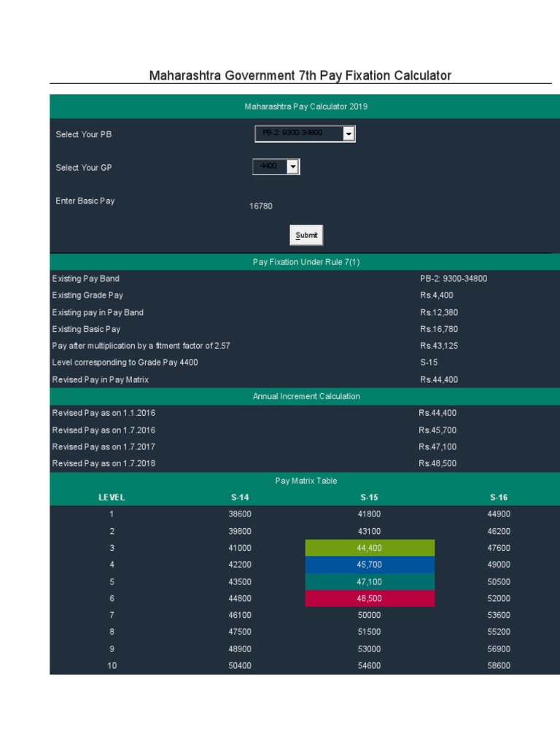Click the red highlighted 48,500 cell
Viewport: 560px width, 747px height.
[x=370, y=598]
